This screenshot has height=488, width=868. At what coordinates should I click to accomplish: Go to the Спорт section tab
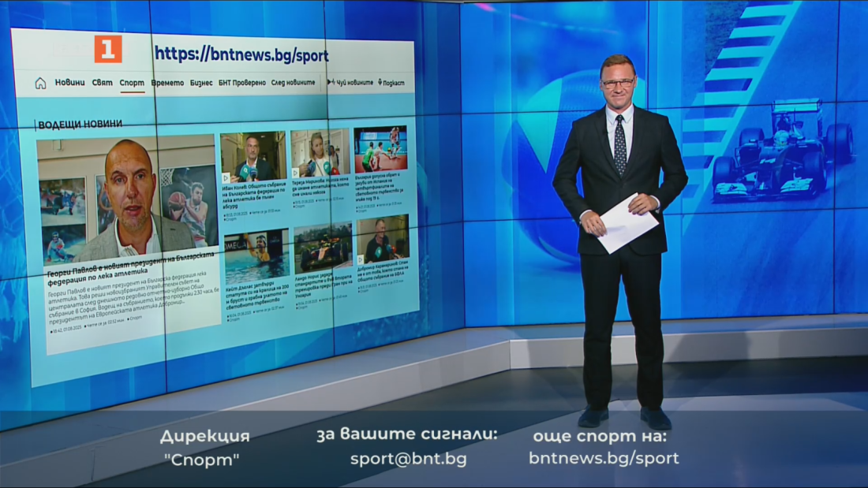coord(132,83)
